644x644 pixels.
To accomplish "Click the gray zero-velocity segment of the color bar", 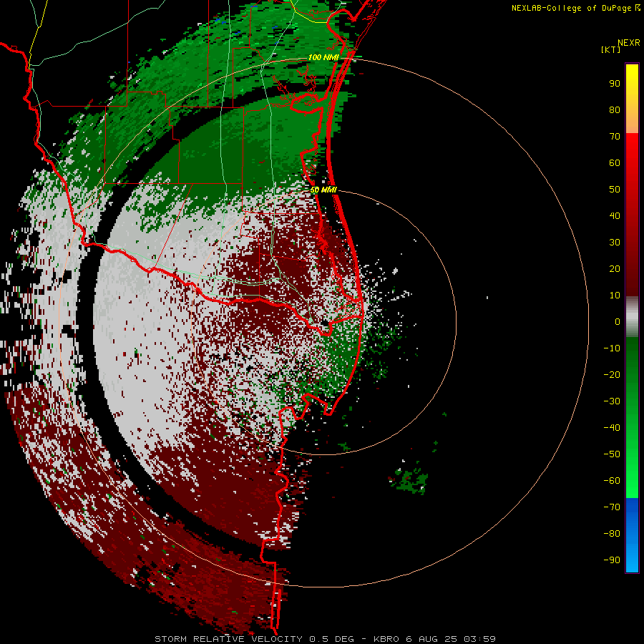I will tap(632, 317).
